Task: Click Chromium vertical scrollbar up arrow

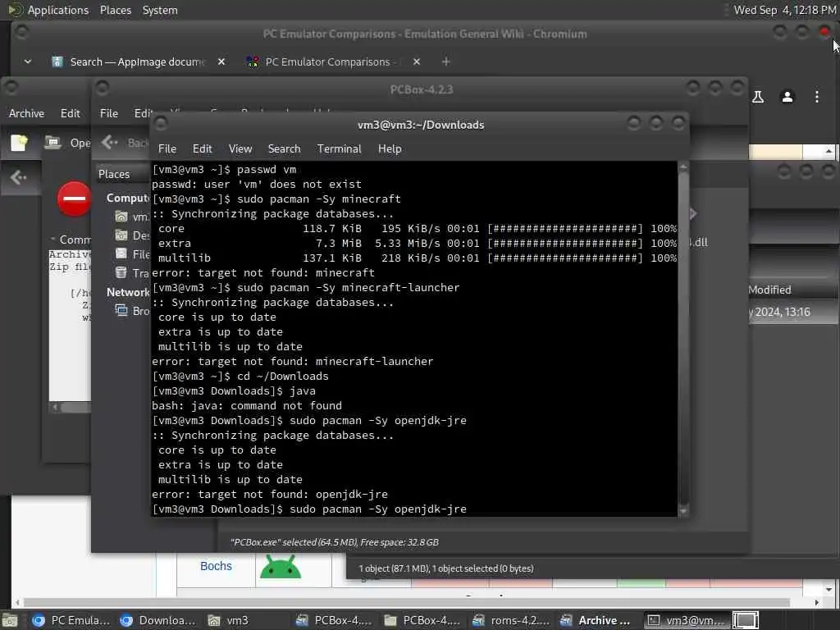Action: point(829,152)
